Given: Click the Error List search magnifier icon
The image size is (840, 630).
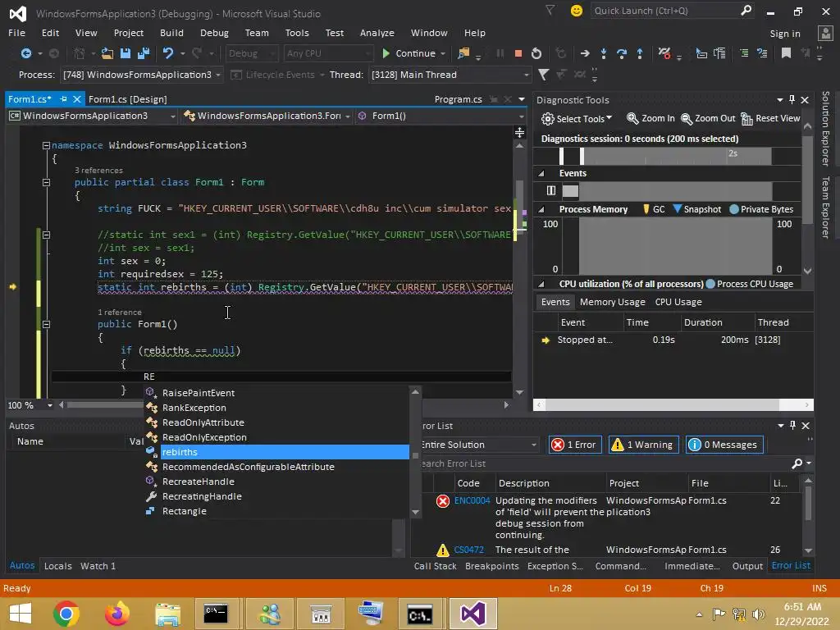Looking at the screenshot, I should (x=797, y=463).
